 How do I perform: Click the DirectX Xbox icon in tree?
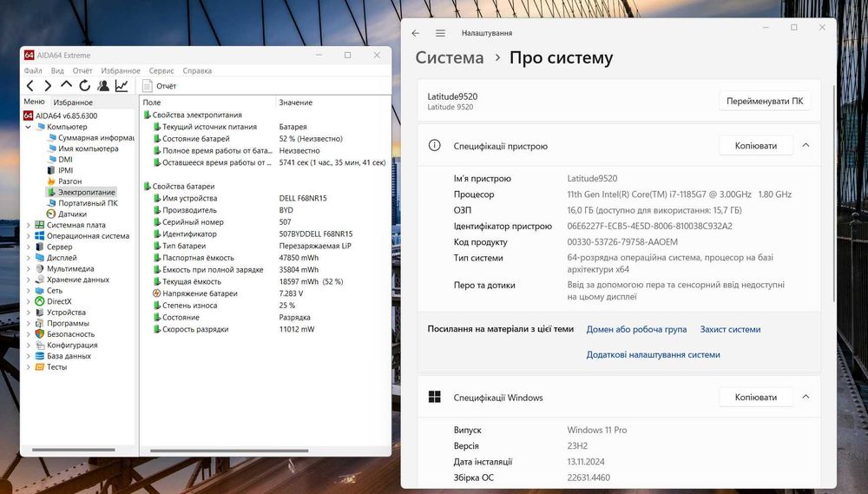tap(39, 301)
